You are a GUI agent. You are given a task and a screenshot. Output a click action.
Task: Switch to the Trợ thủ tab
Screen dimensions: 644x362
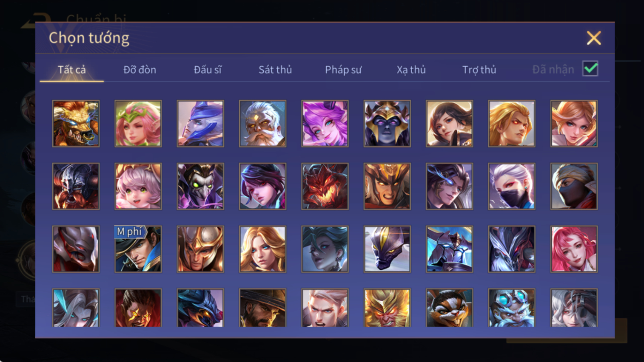(x=479, y=70)
